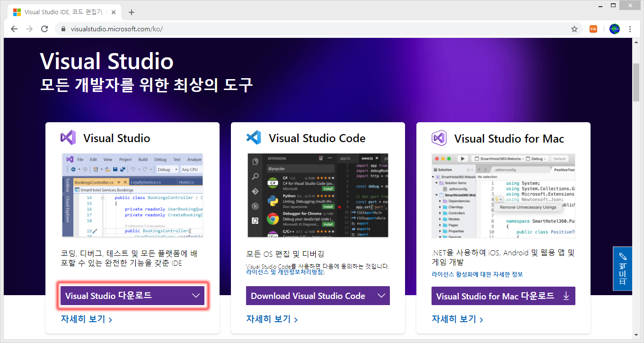Click the Visual Studio for Mac screenshot thumbnail
The width and height of the screenshot is (644, 343).
503,196
